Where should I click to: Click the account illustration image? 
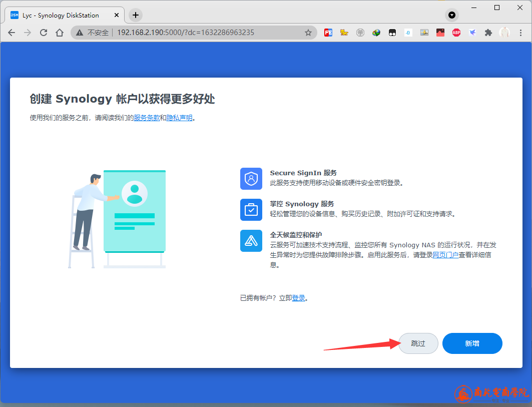(117, 219)
